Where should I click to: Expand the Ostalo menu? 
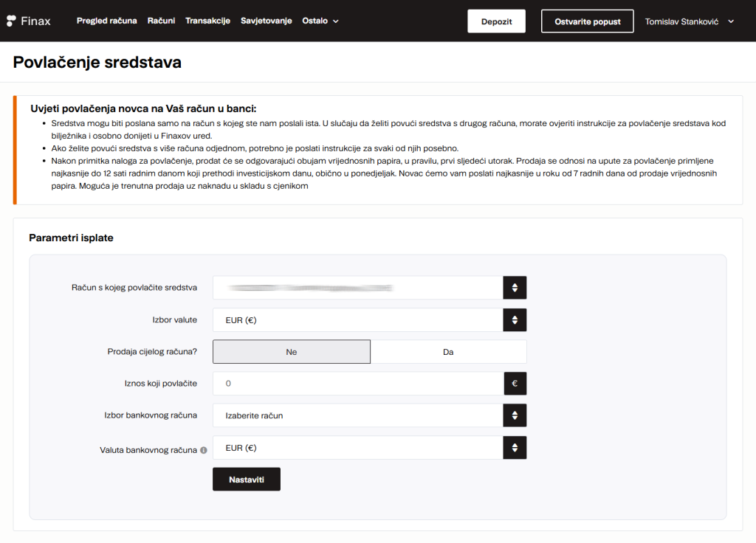[320, 21]
